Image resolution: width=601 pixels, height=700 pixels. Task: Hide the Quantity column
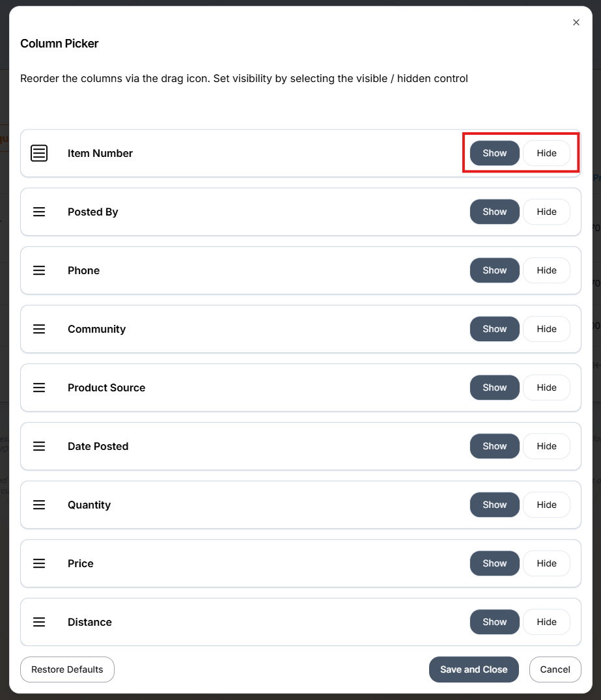click(546, 505)
